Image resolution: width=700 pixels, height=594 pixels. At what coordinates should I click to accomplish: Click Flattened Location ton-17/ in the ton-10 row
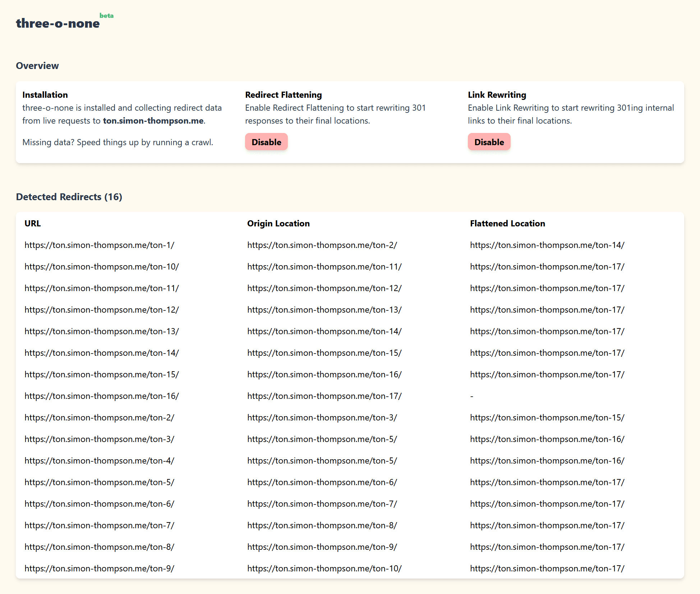point(547,267)
